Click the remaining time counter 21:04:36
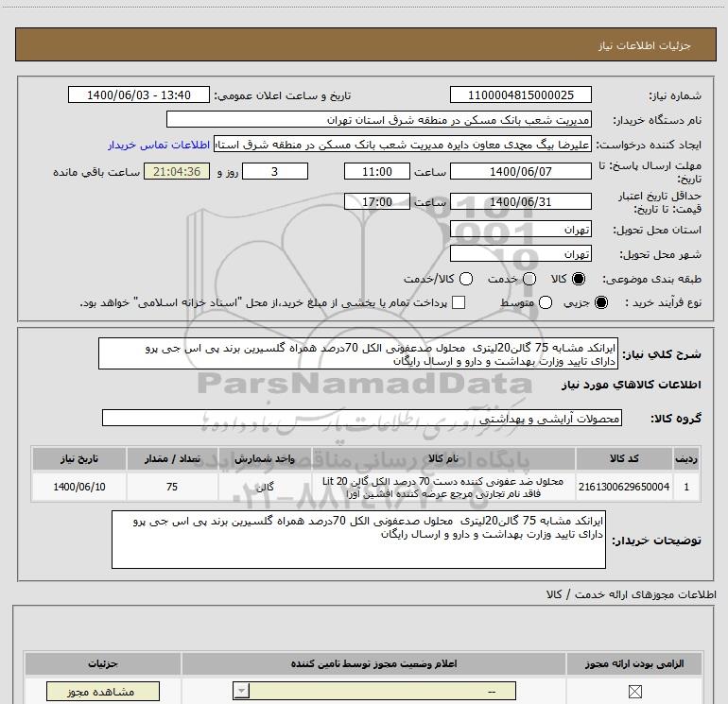Viewport: 728px width, 704px height. coord(177,171)
